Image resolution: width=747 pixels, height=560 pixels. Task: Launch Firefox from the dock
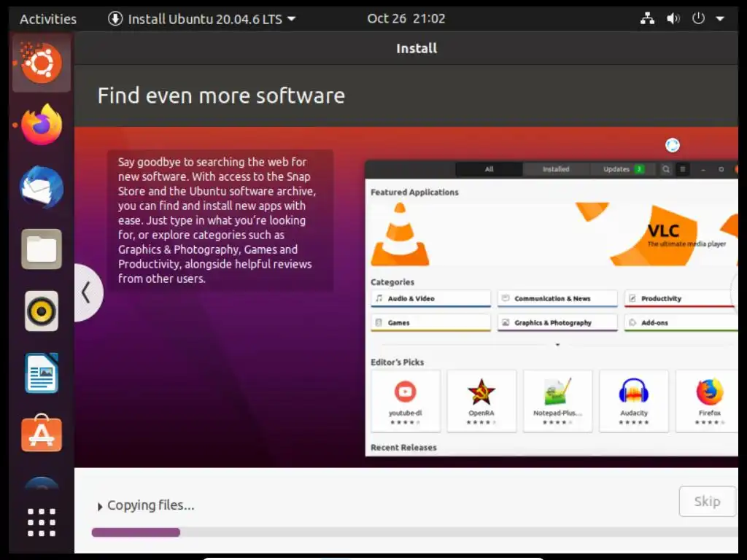point(42,125)
